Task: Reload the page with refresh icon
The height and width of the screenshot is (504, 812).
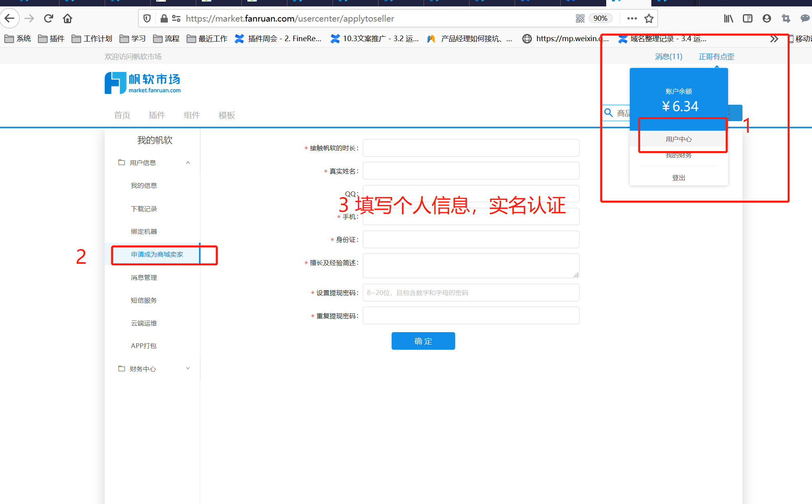Action: 48,18
